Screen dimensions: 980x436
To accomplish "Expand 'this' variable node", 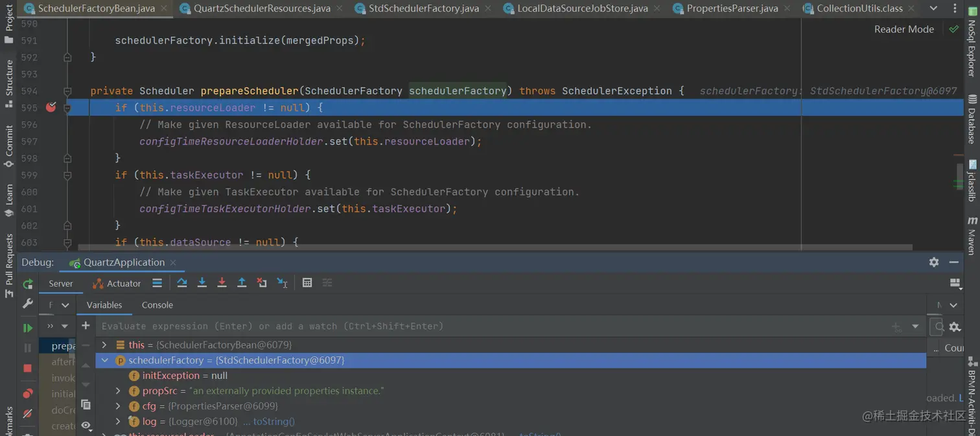I will point(104,345).
